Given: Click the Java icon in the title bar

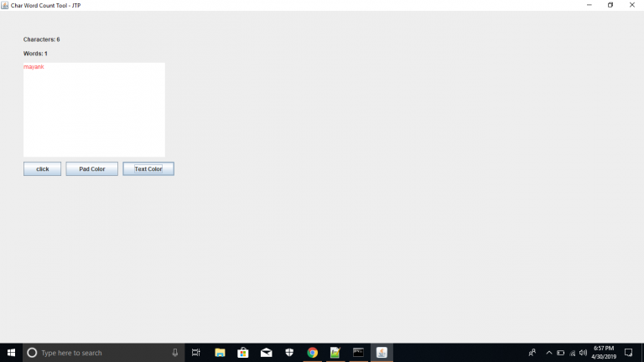Looking at the screenshot, I should pos(5,5).
